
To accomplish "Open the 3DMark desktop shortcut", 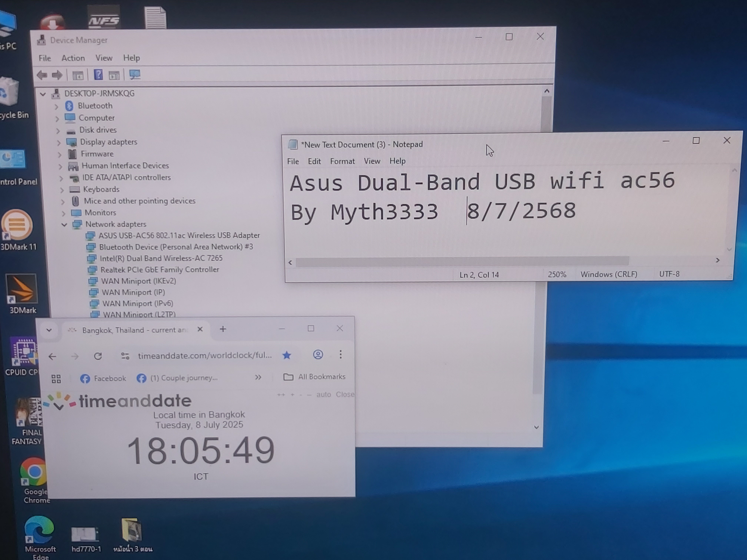I will click(x=22, y=294).
